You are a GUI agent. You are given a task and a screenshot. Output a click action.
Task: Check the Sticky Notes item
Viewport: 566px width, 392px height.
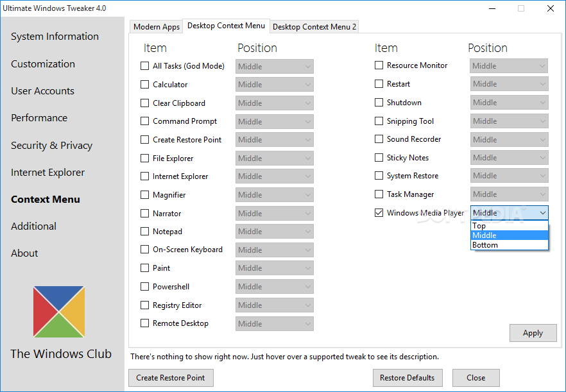pyautogui.click(x=379, y=158)
